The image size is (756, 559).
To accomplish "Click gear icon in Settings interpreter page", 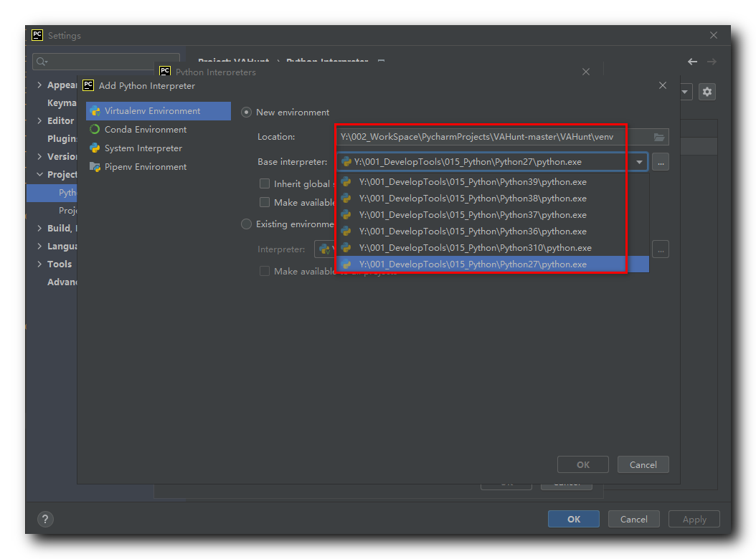I will click(707, 92).
